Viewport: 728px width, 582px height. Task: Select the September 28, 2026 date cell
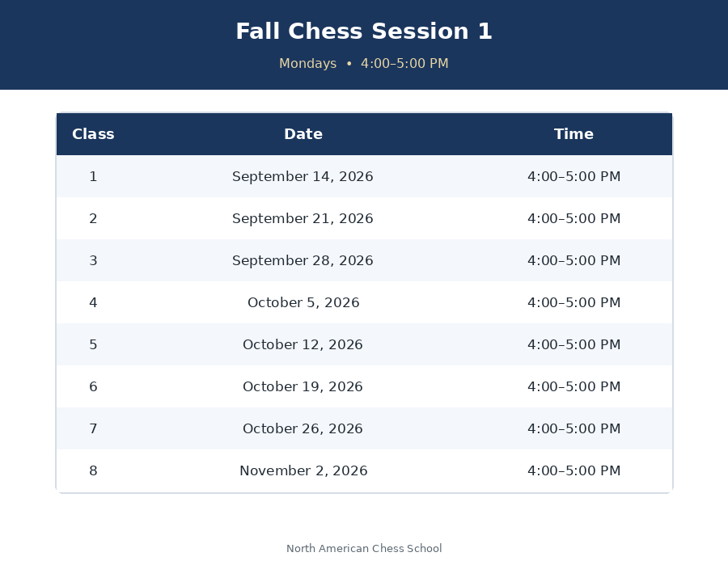[x=303, y=260]
